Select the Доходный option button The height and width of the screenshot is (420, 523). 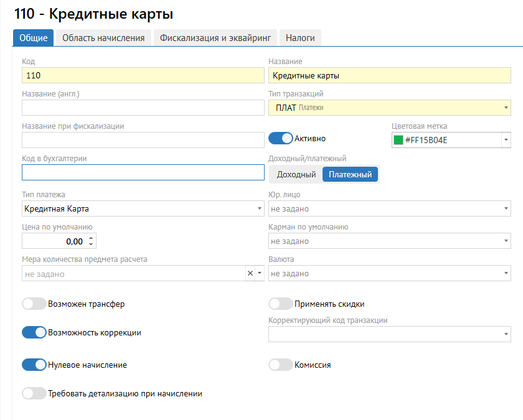(x=296, y=175)
